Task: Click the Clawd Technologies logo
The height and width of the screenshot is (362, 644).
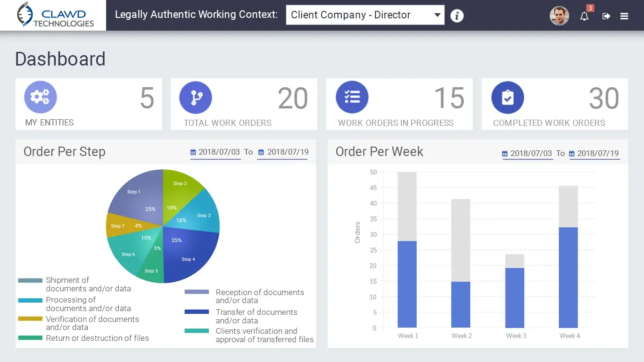Action: click(x=53, y=15)
